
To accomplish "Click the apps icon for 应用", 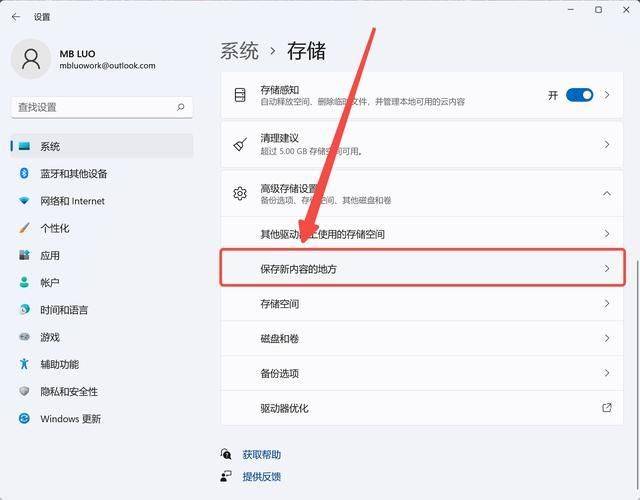I will pyautogui.click(x=24, y=255).
